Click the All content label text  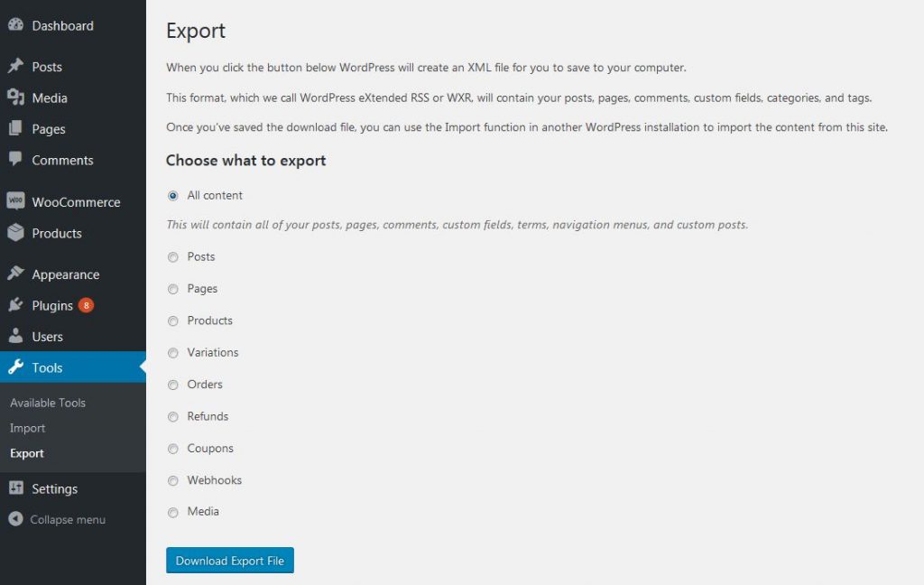[215, 195]
